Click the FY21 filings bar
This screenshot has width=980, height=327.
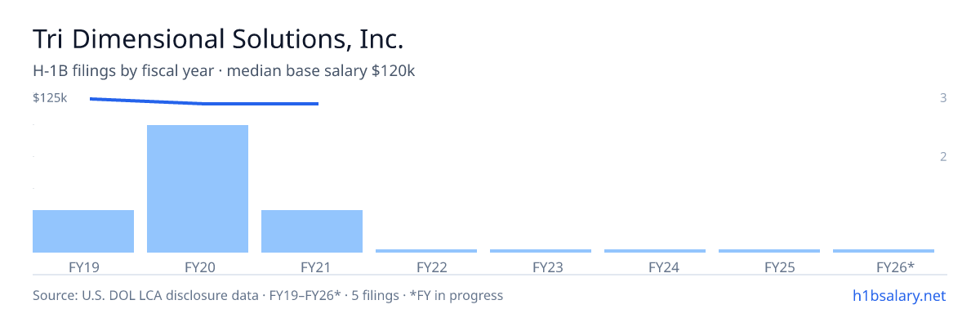pyautogui.click(x=312, y=231)
